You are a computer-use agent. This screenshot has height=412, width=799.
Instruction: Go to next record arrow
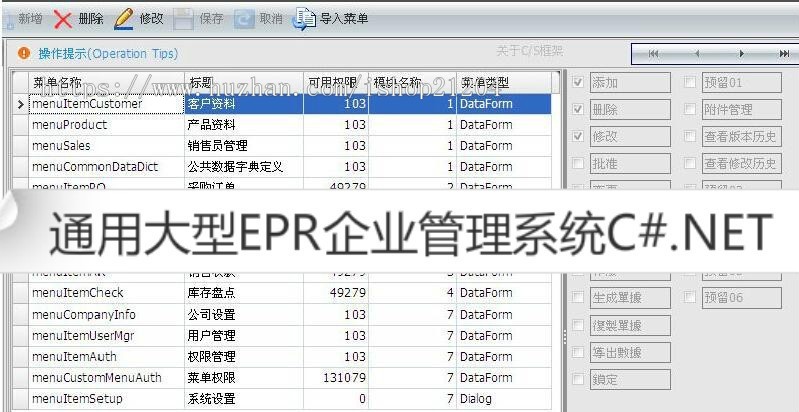741,53
